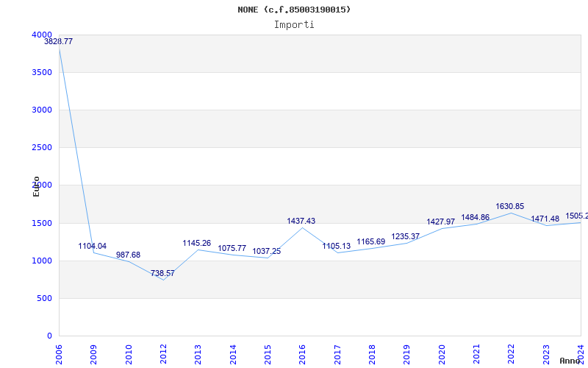
Task: Click the x-axis year 2023
Action: [x=546, y=355]
